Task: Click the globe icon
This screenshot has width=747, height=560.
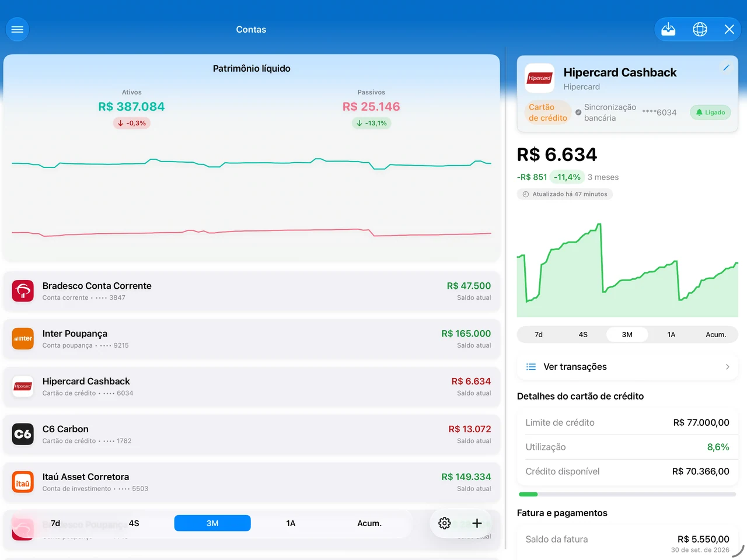Action: point(700,29)
